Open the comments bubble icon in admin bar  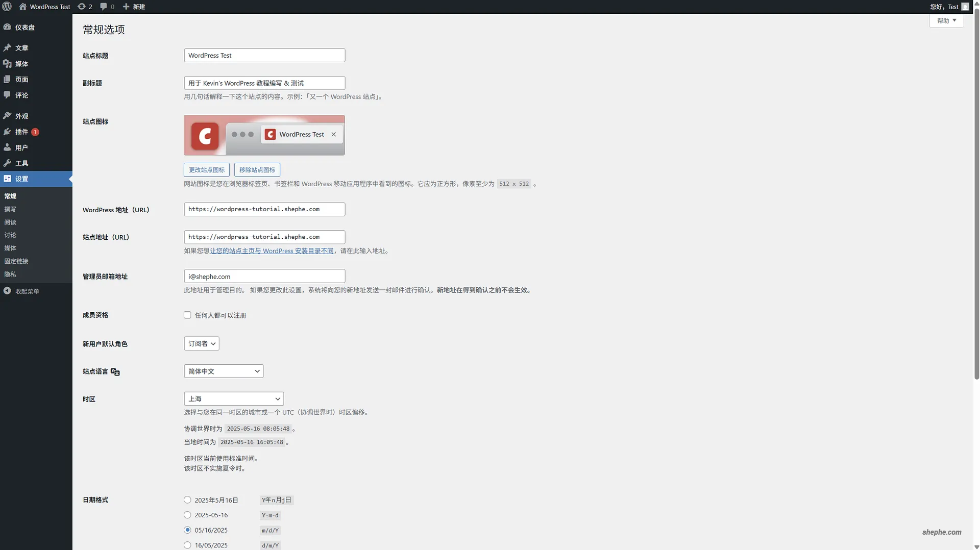pos(104,7)
